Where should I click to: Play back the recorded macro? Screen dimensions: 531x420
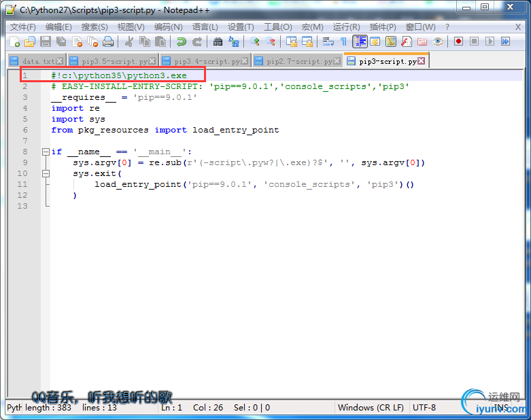pos(490,41)
